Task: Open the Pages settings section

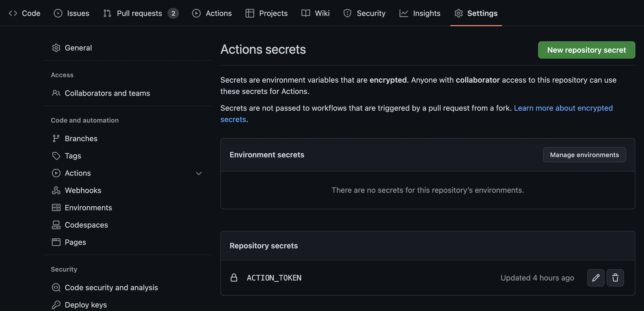Action: pos(75,242)
